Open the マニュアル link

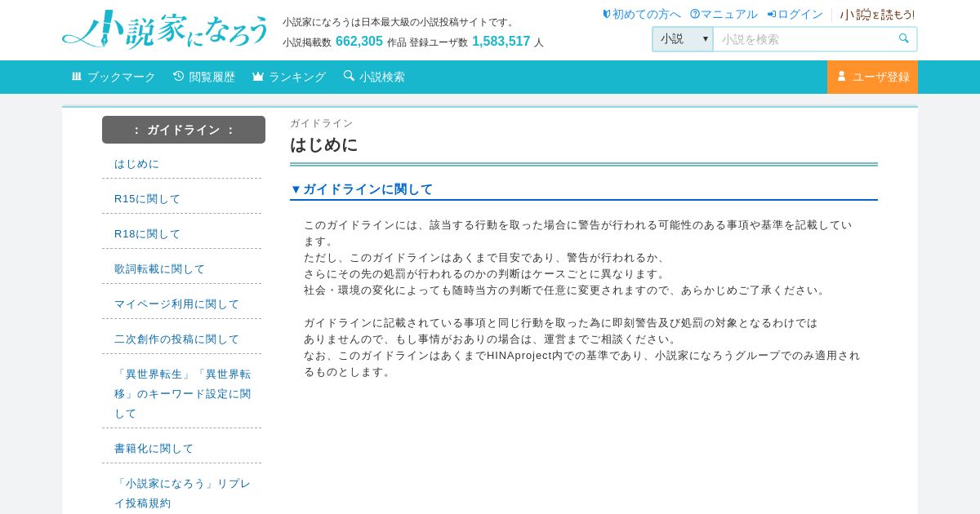(729, 14)
